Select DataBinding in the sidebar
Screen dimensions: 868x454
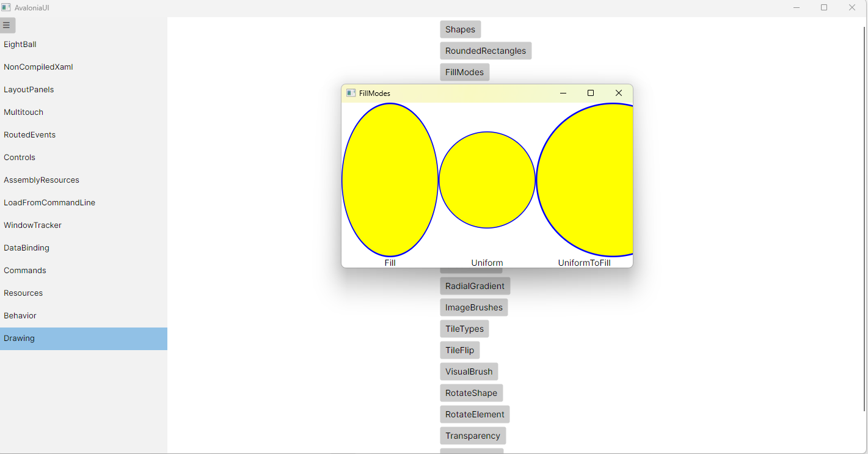pyautogui.click(x=84, y=248)
